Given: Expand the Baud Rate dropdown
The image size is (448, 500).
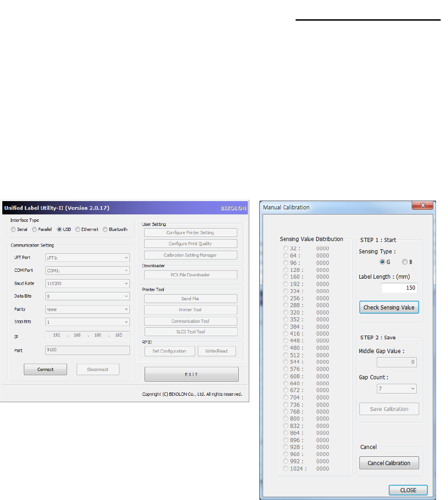Looking at the screenshot, I should (88, 283).
